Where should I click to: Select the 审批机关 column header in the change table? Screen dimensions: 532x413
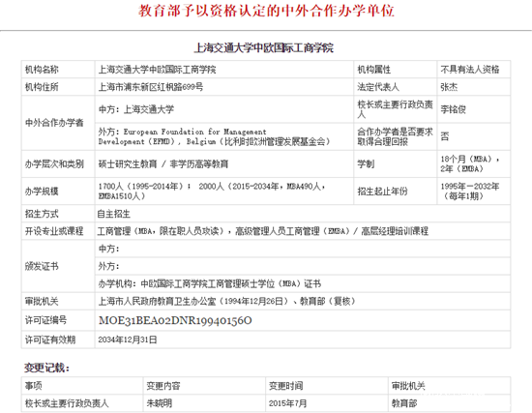(449, 386)
